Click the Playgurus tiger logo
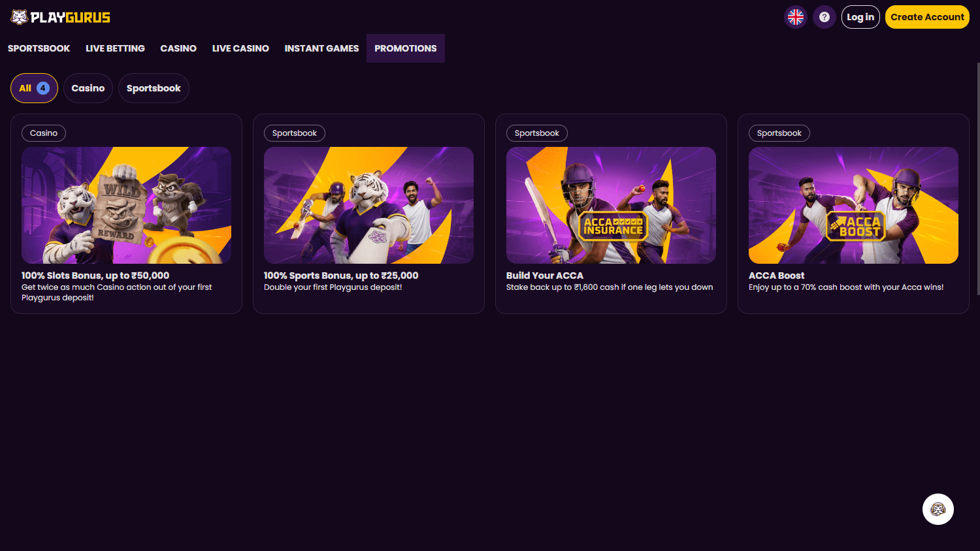 (60, 17)
